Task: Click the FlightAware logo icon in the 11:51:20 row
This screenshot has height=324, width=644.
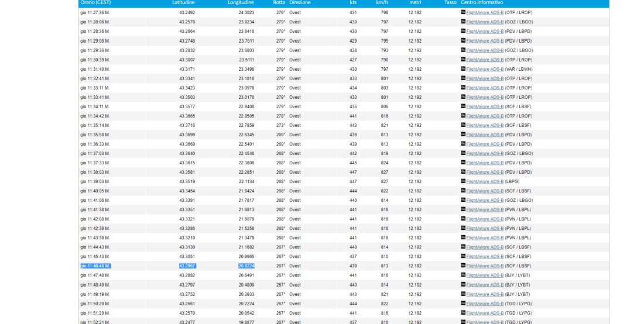Action: tap(463, 313)
